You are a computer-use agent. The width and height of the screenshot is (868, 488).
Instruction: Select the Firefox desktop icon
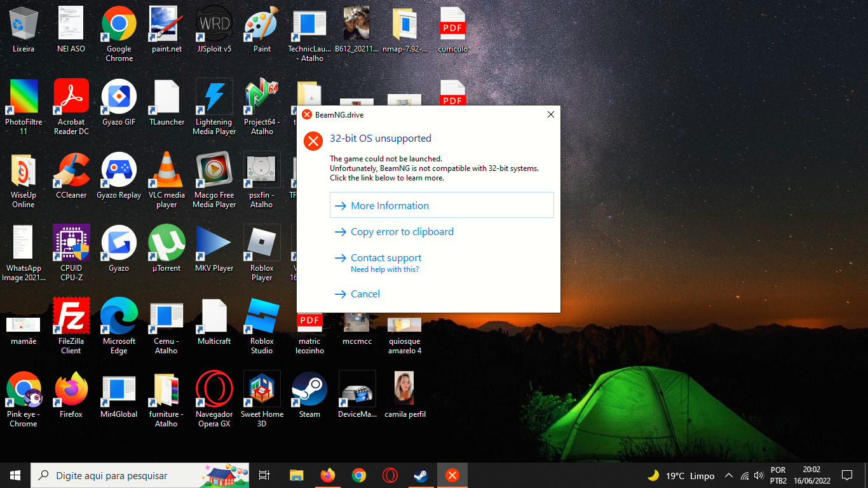click(71, 389)
